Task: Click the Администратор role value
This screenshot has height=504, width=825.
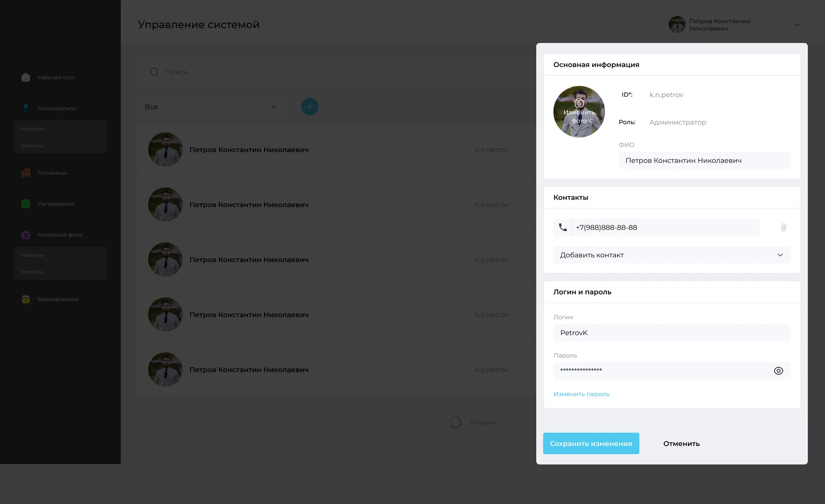Action: (x=678, y=122)
